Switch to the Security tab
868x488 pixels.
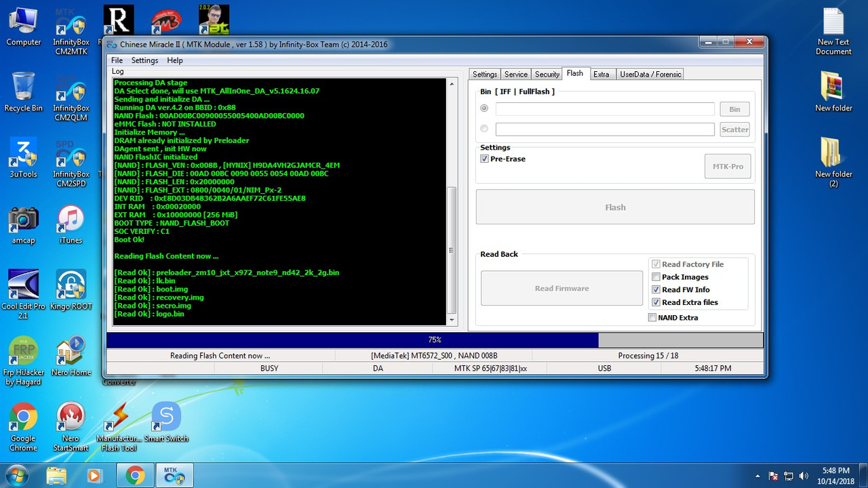pos(547,75)
